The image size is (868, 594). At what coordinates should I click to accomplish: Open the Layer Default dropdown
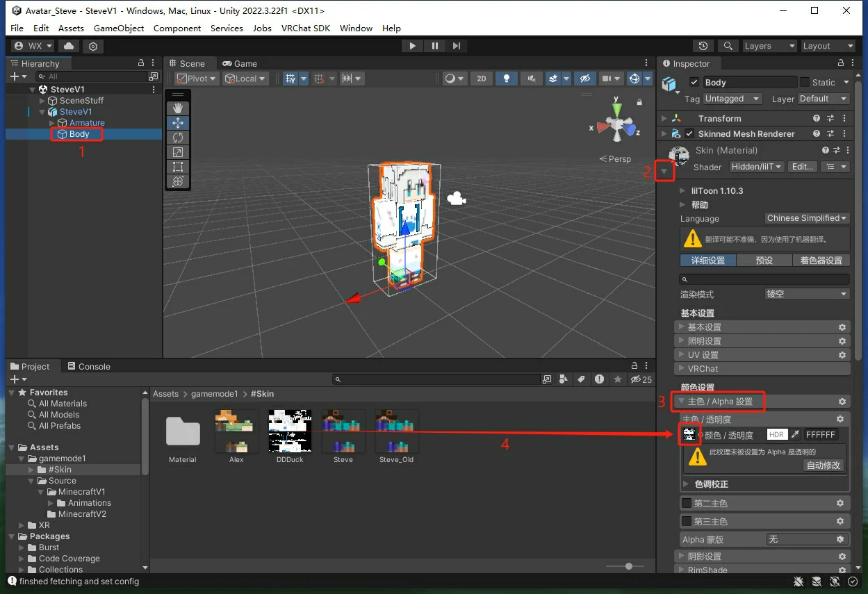click(824, 99)
